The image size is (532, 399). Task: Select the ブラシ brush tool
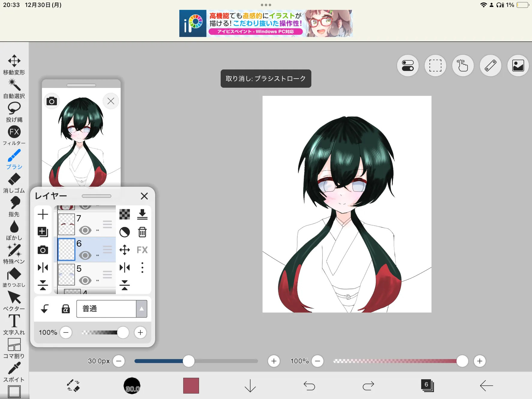(14, 159)
